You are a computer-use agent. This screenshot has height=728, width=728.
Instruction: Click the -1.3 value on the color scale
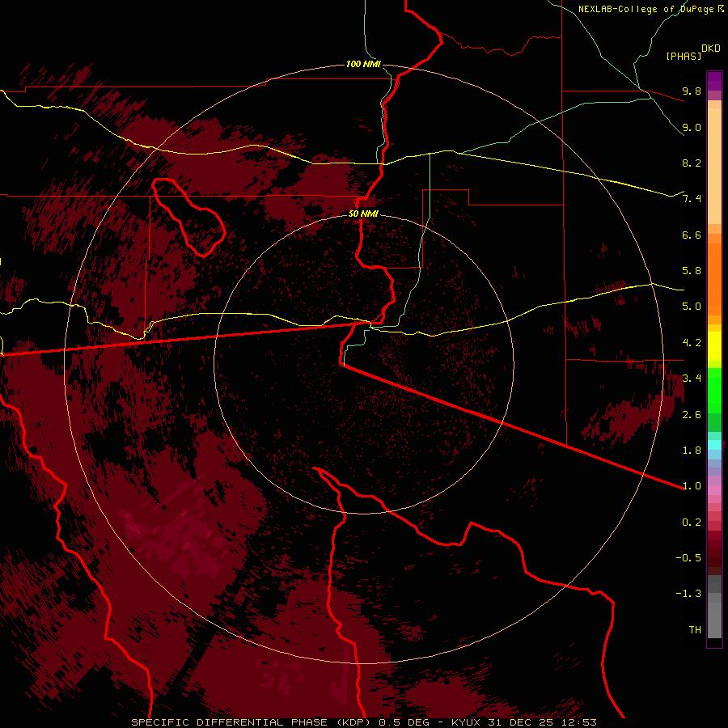click(x=688, y=594)
